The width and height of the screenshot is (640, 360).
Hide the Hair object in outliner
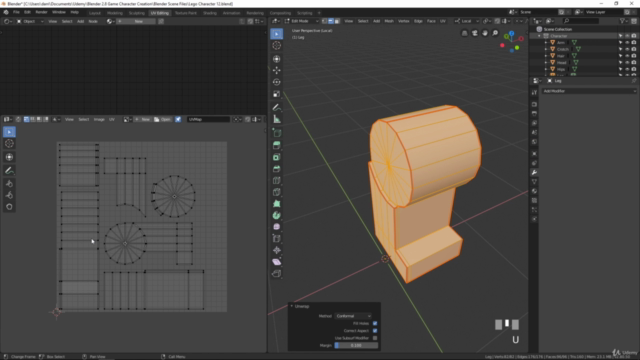pos(627,56)
